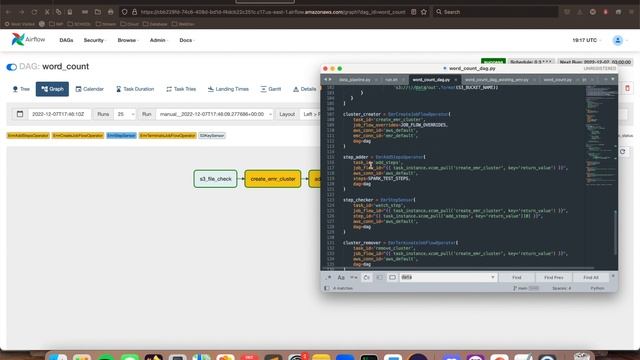This screenshot has height=360, width=640.
Task: Click the code minimap in the editor
Action: [600, 135]
